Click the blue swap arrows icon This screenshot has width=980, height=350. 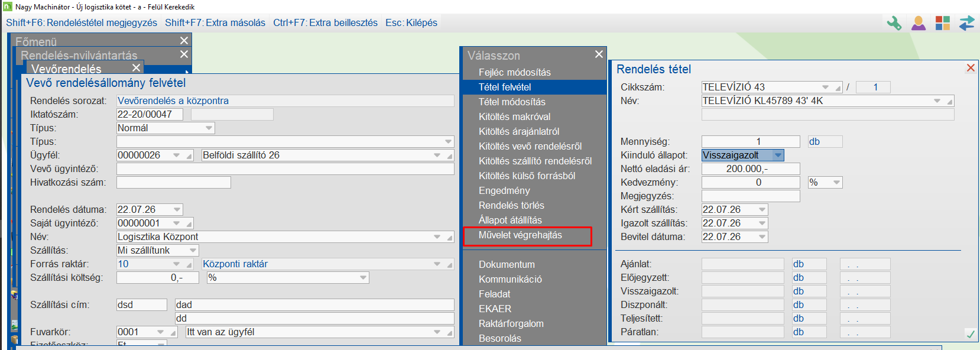coord(967,23)
